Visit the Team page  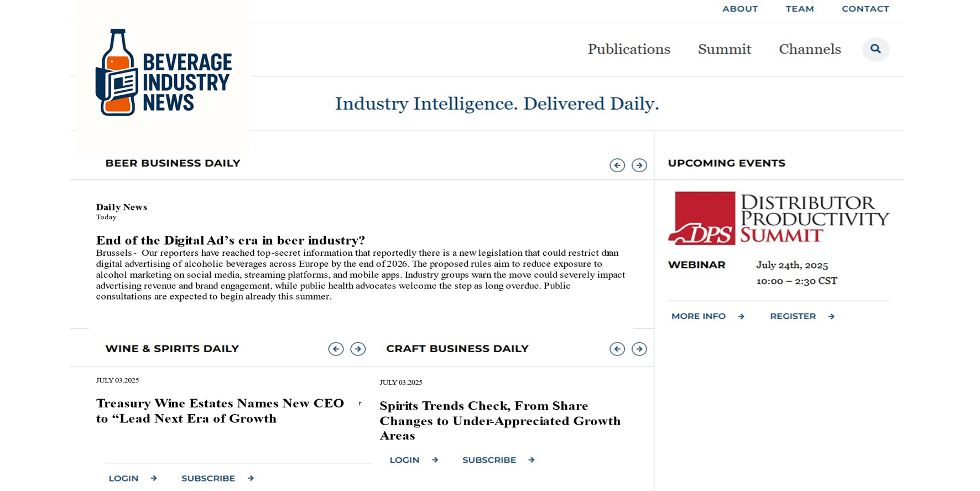point(800,9)
